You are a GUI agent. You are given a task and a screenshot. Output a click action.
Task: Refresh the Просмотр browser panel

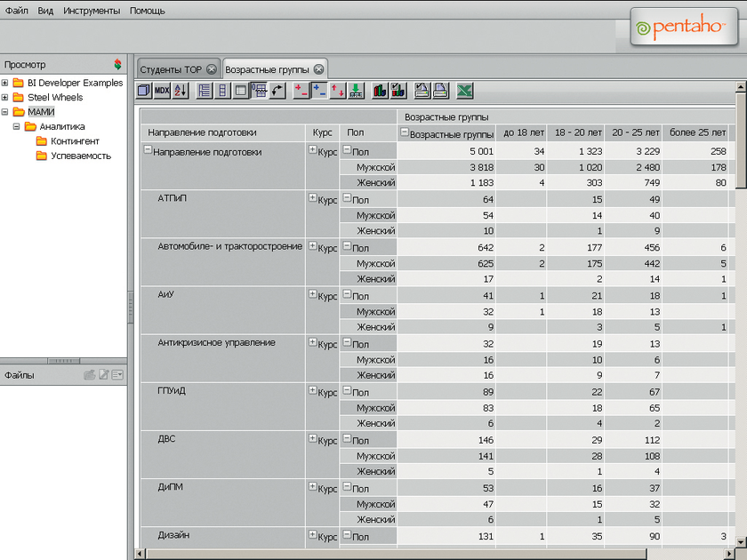tap(117, 65)
